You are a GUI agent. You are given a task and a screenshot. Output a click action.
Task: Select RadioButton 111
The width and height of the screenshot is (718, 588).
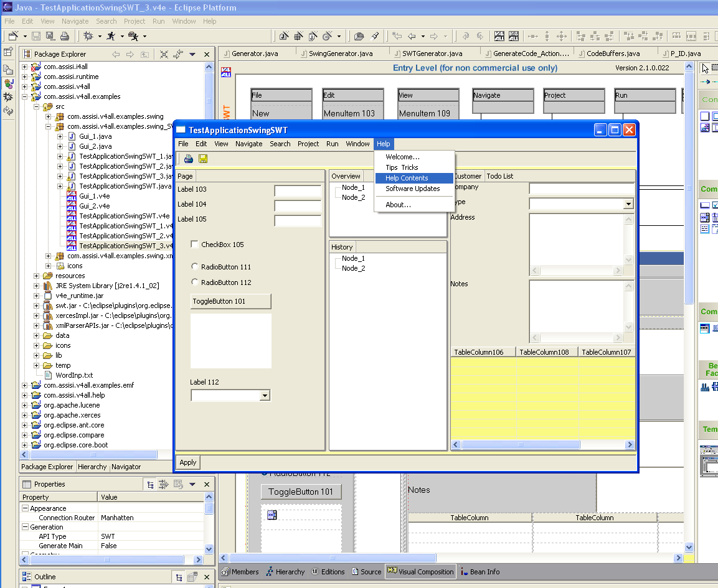coord(195,267)
